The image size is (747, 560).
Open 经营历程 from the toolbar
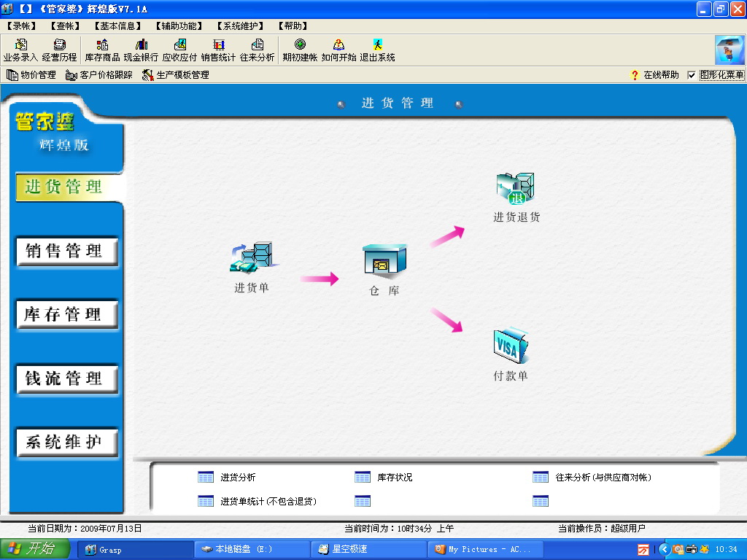pyautogui.click(x=59, y=50)
